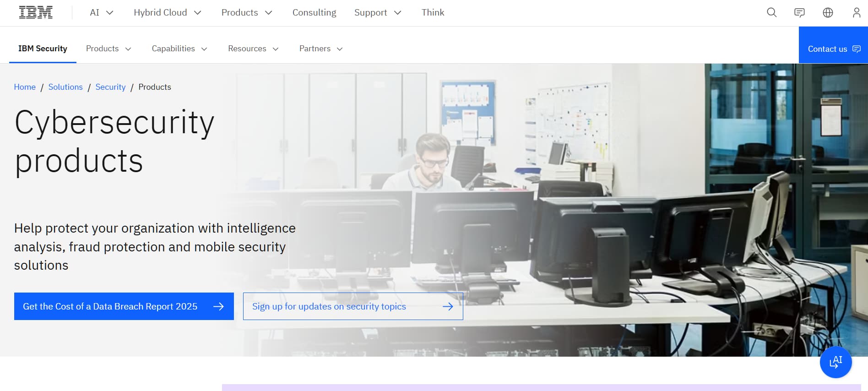Click arrow icon on security updates sign-up button
Screen dimensions: 868x391
click(448, 306)
